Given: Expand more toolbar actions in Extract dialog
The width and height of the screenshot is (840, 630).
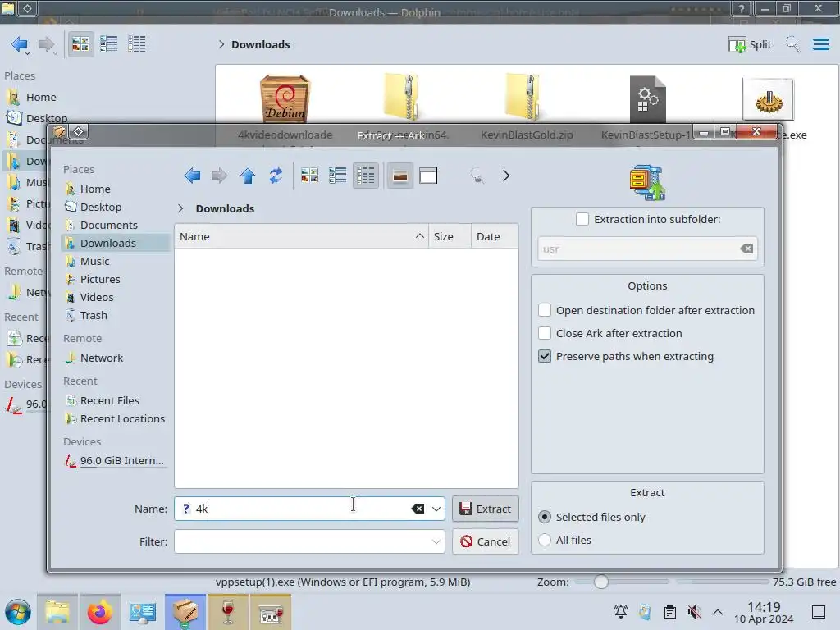Looking at the screenshot, I should point(505,176).
